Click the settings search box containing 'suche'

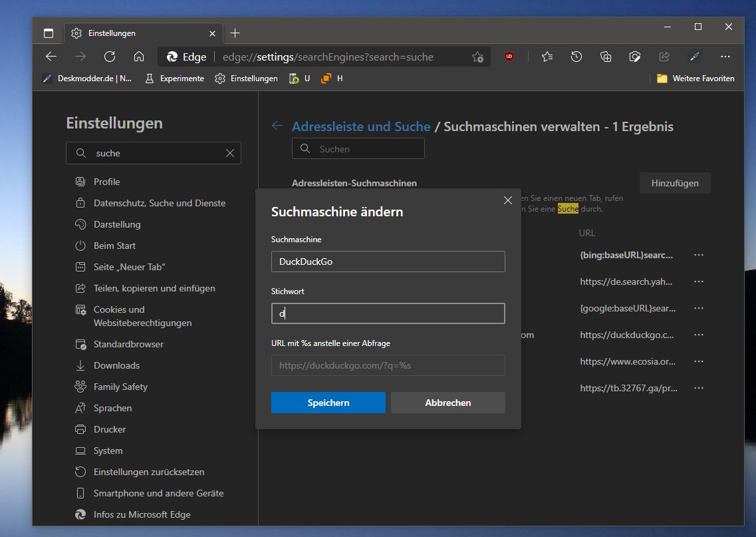[x=154, y=153]
